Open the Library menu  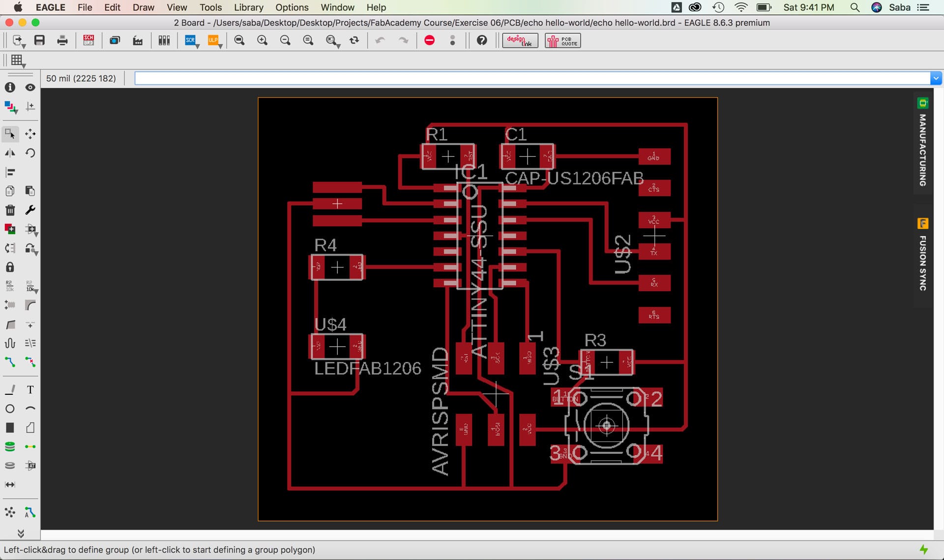pos(248,7)
